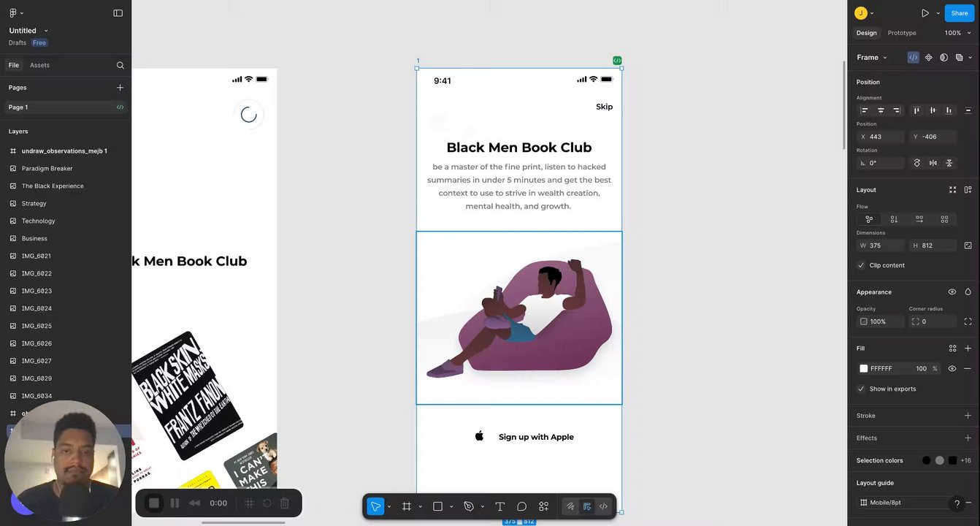980x526 pixels.
Task: Toggle FFFFFF fill visibility eye
Action: coord(952,369)
